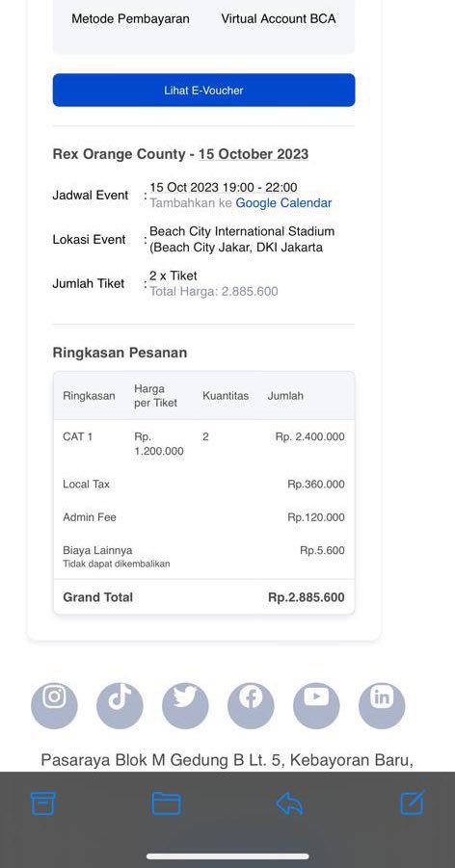Open the Instagram social icon
The image size is (455, 868).
[54, 705]
